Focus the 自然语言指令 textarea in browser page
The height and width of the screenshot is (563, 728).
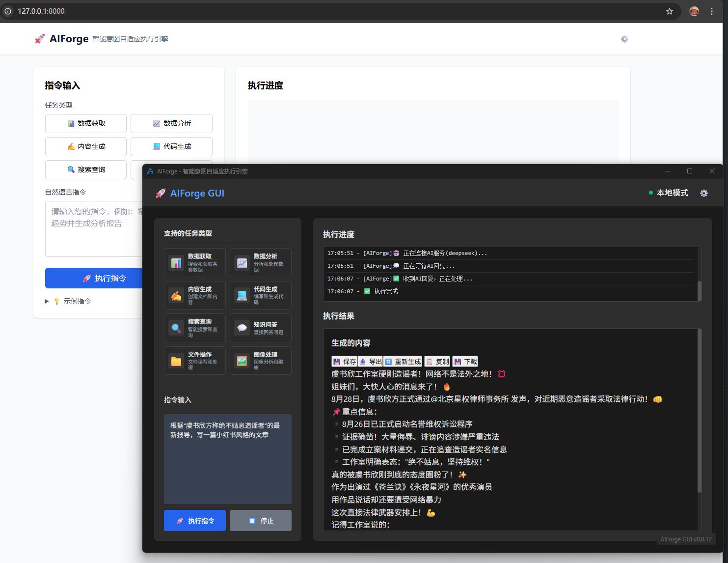(x=94, y=228)
